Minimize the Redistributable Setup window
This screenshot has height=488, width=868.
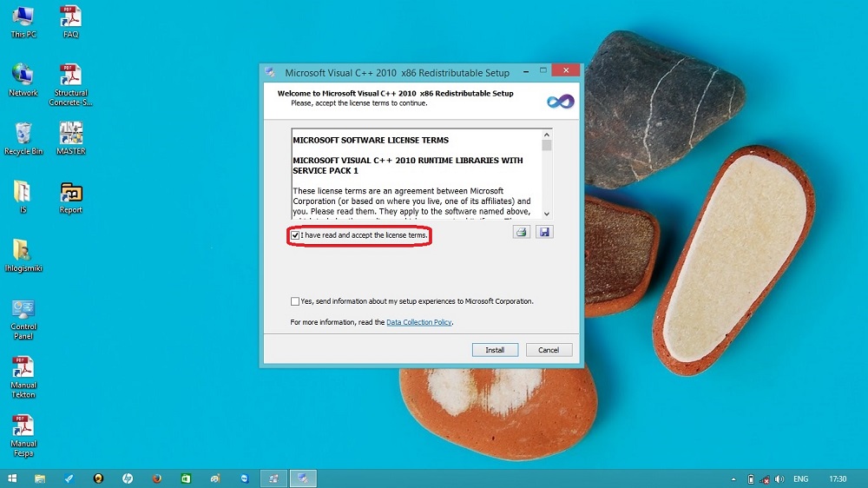click(526, 71)
